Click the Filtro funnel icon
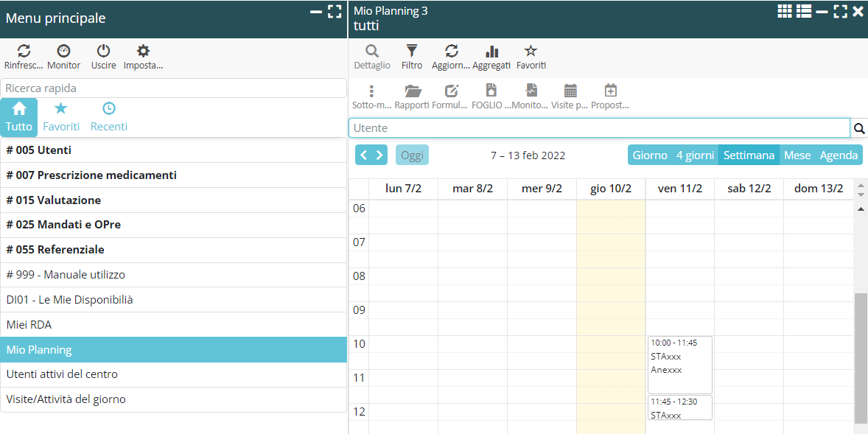Viewport: 868px width, 434px height. click(412, 52)
